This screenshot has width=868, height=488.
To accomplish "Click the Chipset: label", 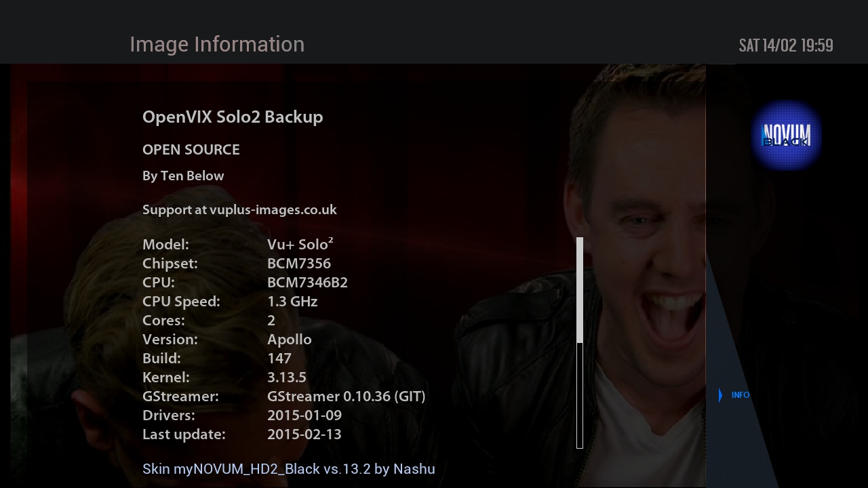I will [x=170, y=264].
